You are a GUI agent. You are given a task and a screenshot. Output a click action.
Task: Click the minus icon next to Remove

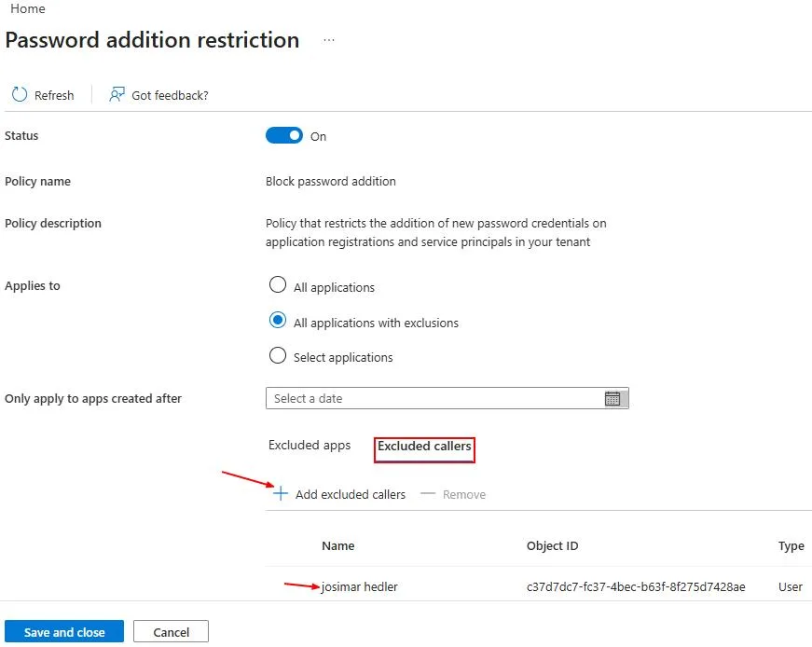tap(428, 494)
